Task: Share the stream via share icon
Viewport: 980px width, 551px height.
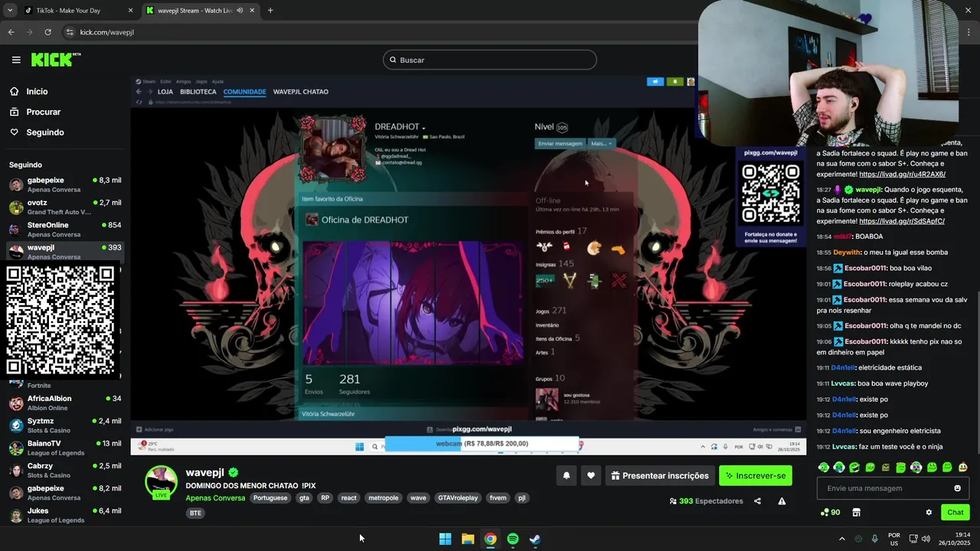Action: click(x=757, y=501)
